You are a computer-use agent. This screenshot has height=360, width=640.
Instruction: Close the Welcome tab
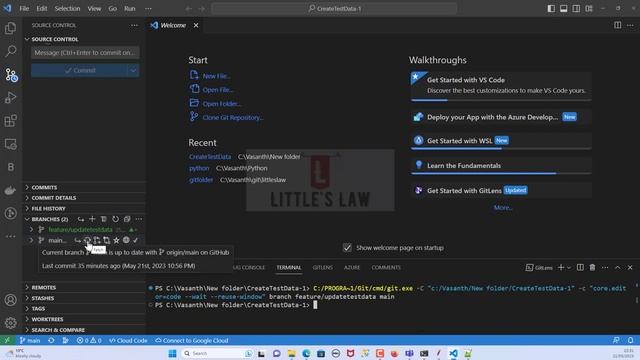(x=196, y=25)
